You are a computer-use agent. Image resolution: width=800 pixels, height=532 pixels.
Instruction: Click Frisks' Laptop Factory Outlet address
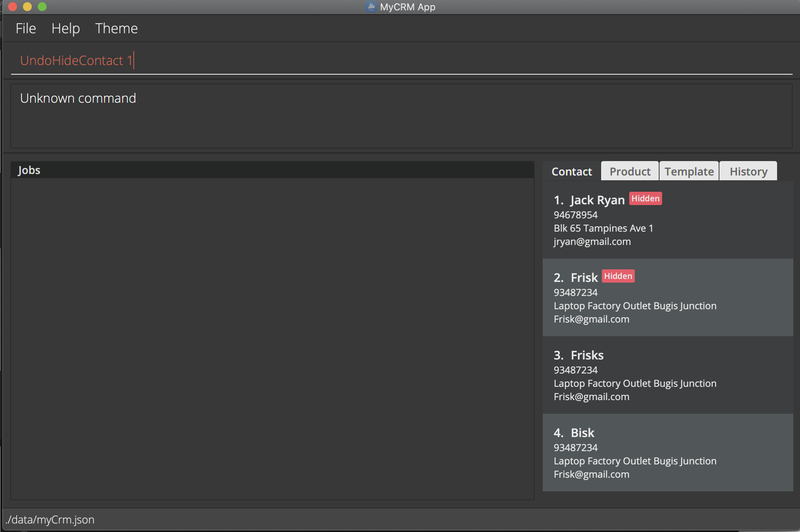(635, 383)
